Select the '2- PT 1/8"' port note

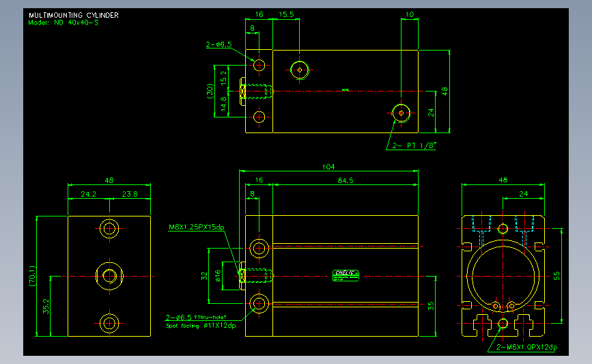tap(414, 145)
